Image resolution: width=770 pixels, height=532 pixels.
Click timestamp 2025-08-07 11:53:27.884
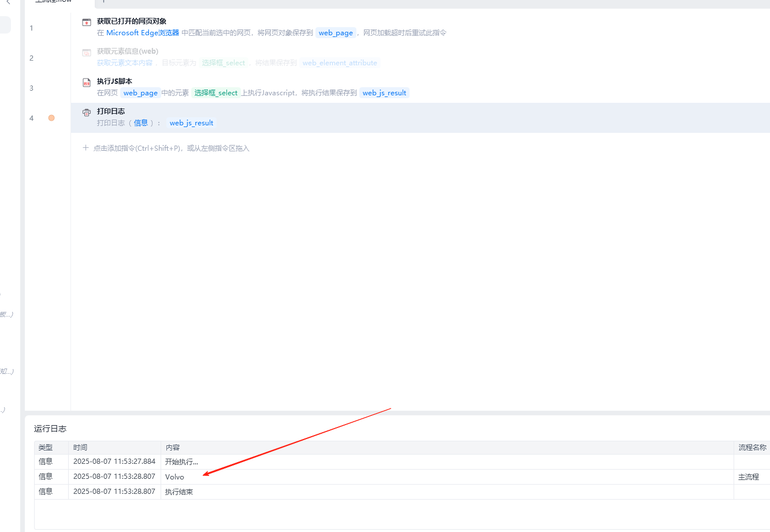(114, 462)
